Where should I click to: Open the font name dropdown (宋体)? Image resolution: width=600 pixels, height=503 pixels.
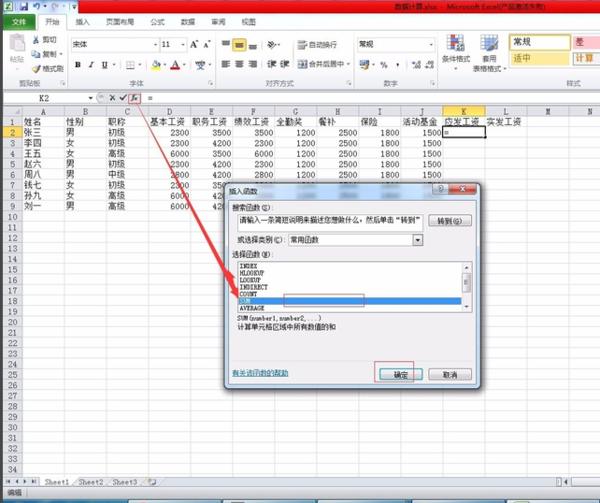pyautogui.click(x=150, y=44)
